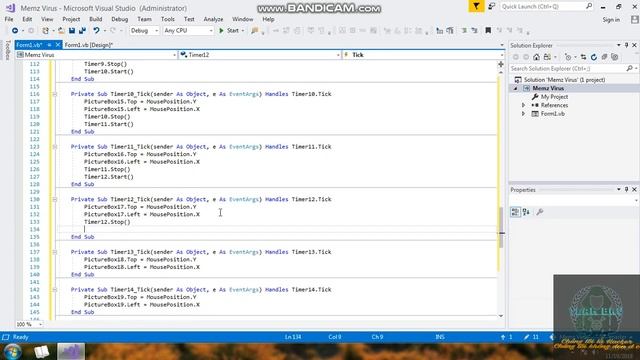The width and height of the screenshot is (640, 360).
Task: Collapse the Timer13_Tick sub outline
Action: (x=55, y=252)
